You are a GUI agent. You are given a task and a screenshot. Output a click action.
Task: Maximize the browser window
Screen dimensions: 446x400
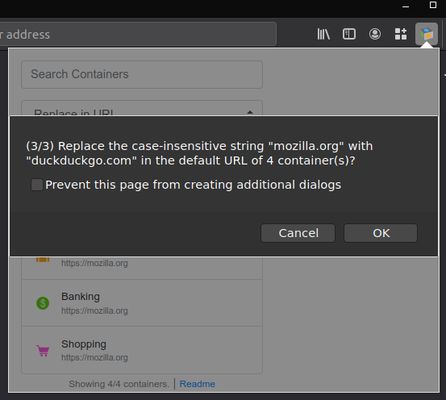[433, 5]
